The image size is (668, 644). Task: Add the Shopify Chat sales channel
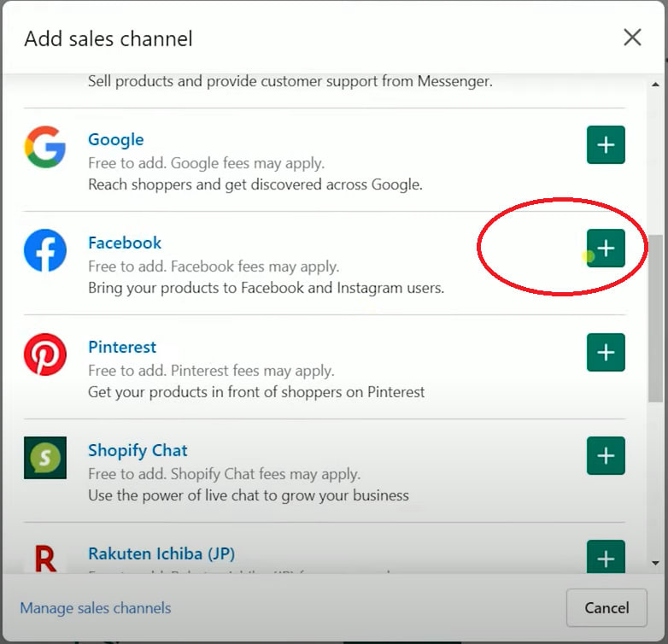[x=606, y=456]
